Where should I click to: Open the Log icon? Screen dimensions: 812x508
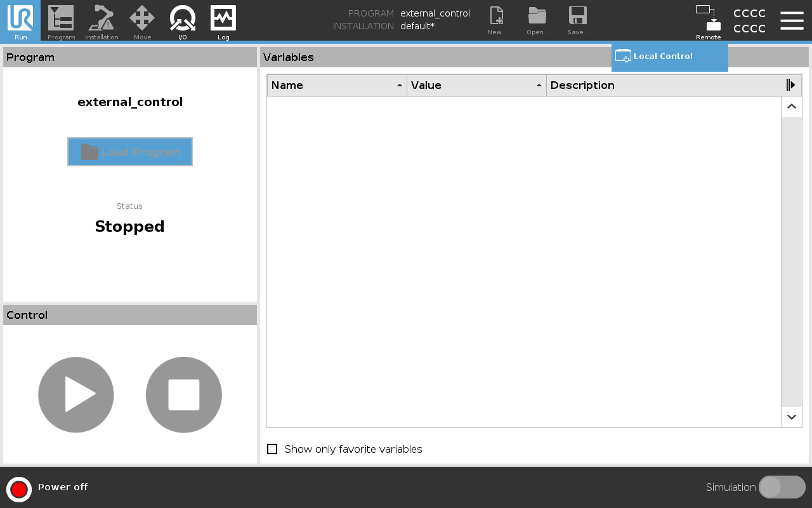coord(223,20)
